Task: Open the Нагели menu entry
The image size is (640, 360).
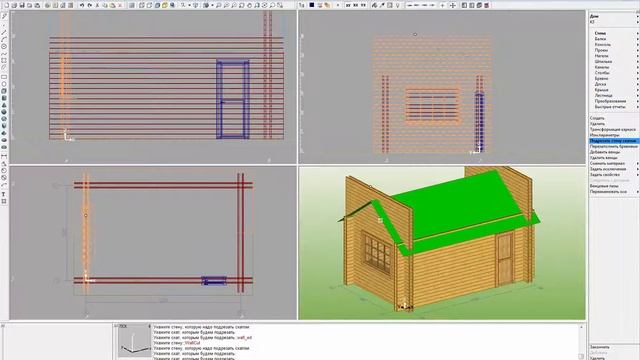Action: 616,56
